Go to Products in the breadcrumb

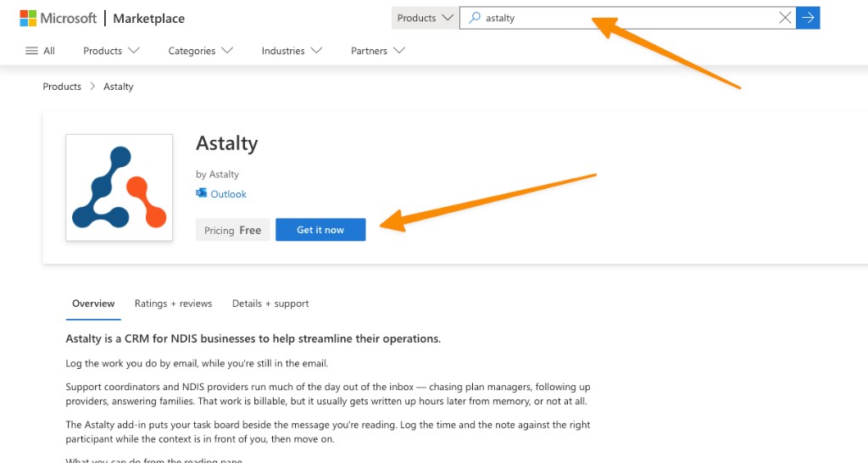tap(62, 86)
